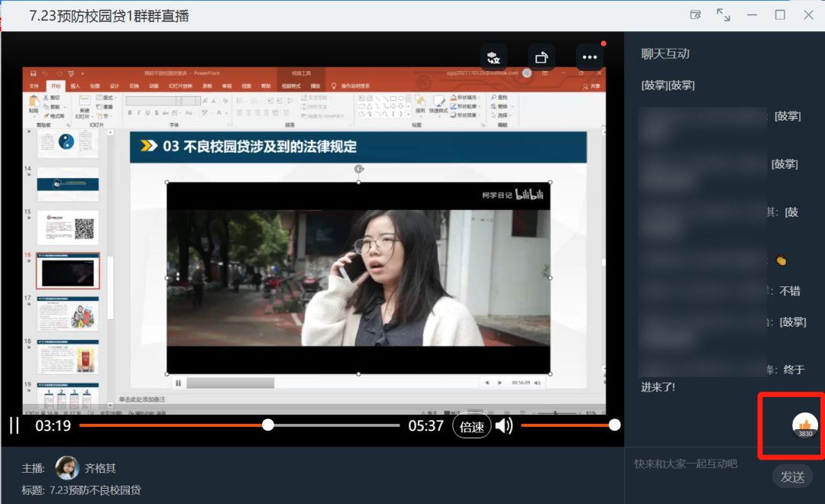The height and width of the screenshot is (504, 825).
Task: Open the three-dot more options menu
Action: pyautogui.click(x=589, y=57)
